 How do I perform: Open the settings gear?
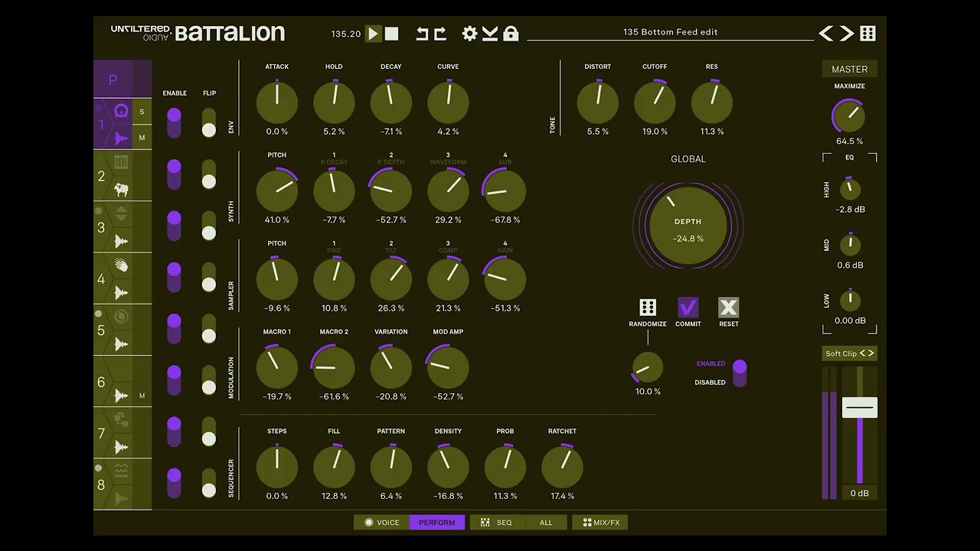click(470, 33)
